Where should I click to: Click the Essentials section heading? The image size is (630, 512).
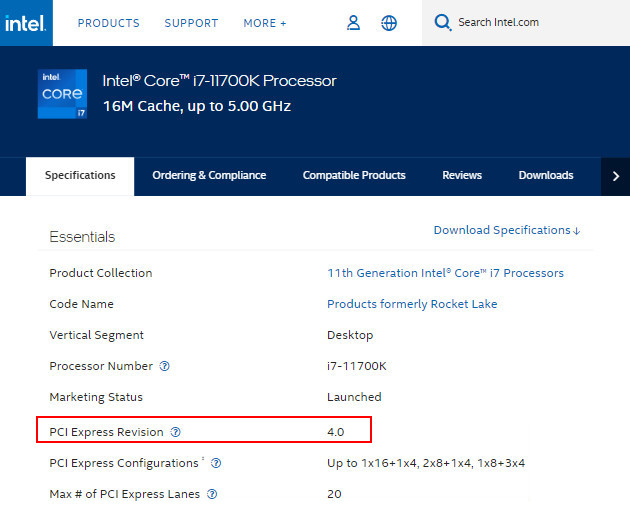click(x=82, y=237)
